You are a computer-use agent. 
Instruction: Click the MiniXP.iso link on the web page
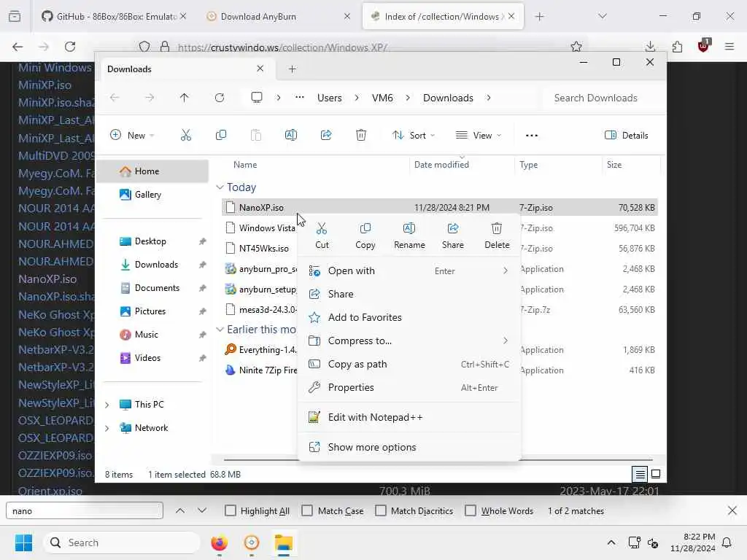pos(44,85)
